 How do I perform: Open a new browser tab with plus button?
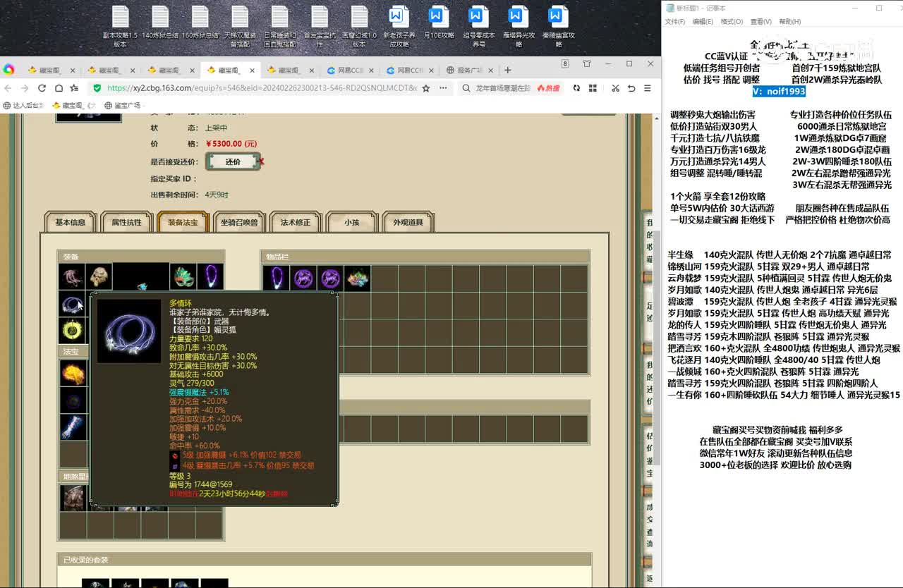pyautogui.click(x=507, y=70)
